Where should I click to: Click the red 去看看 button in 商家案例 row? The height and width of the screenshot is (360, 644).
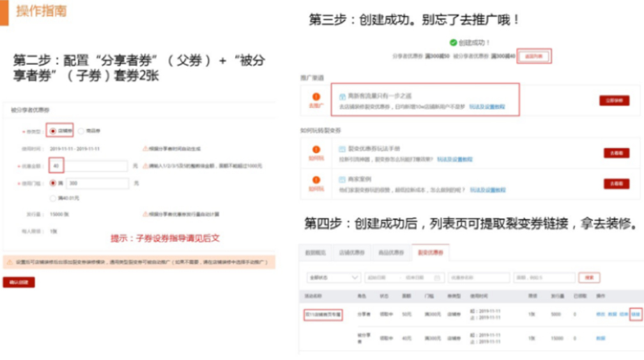tap(617, 183)
